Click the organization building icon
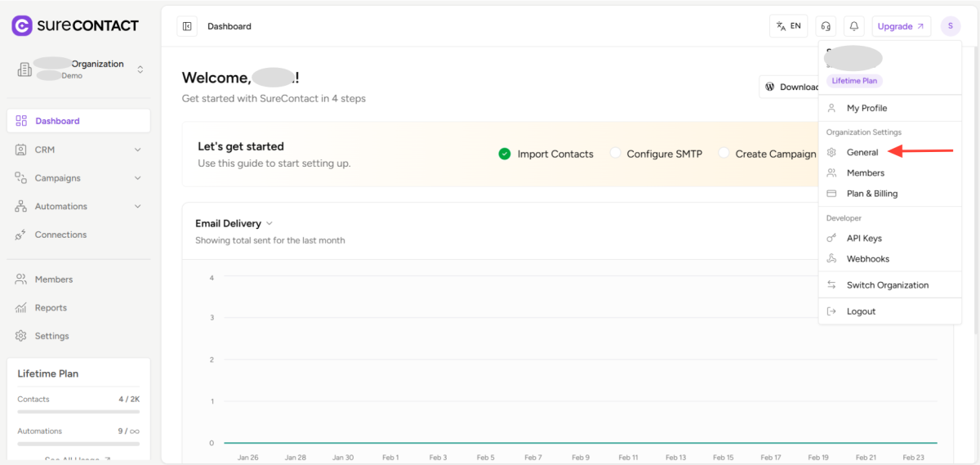The image size is (980, 465). (25, 69)
